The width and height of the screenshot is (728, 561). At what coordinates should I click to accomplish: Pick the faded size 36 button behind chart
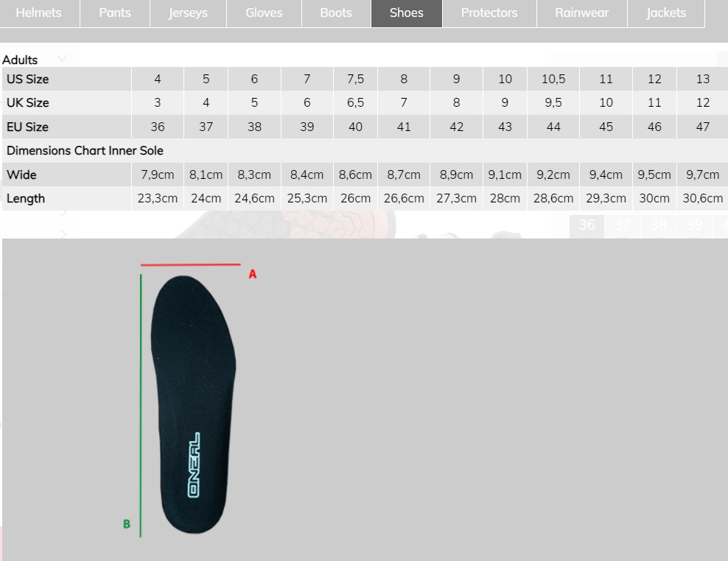coord(587,225)
